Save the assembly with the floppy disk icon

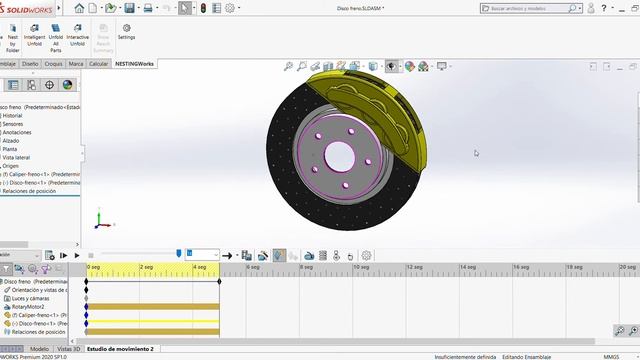click(x=129, y=8)
